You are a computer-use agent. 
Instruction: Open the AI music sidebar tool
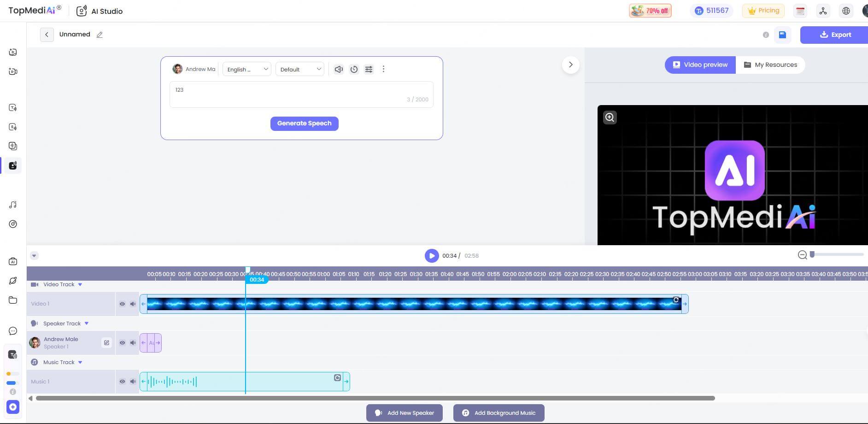[13, 205]
